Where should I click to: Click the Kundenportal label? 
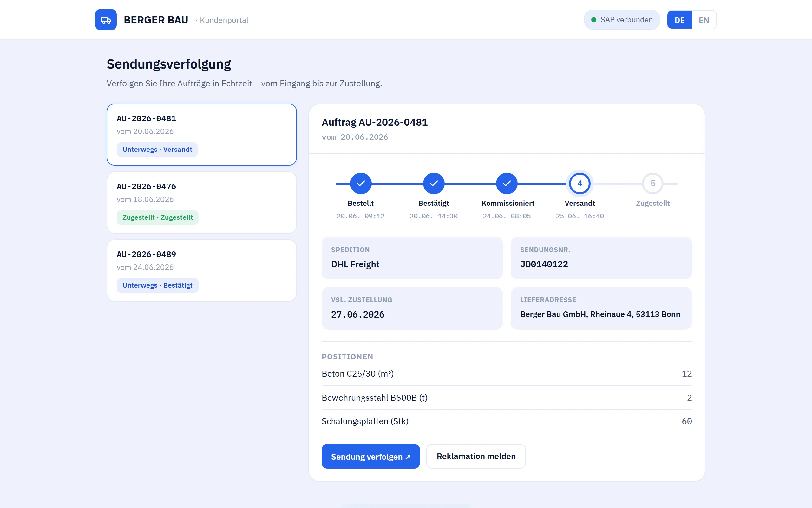(224, 20)
